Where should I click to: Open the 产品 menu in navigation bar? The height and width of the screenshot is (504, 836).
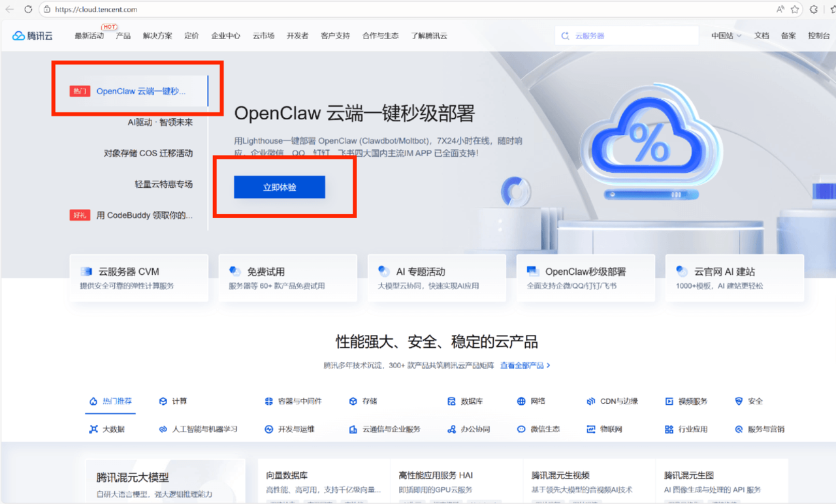(123, 36)
